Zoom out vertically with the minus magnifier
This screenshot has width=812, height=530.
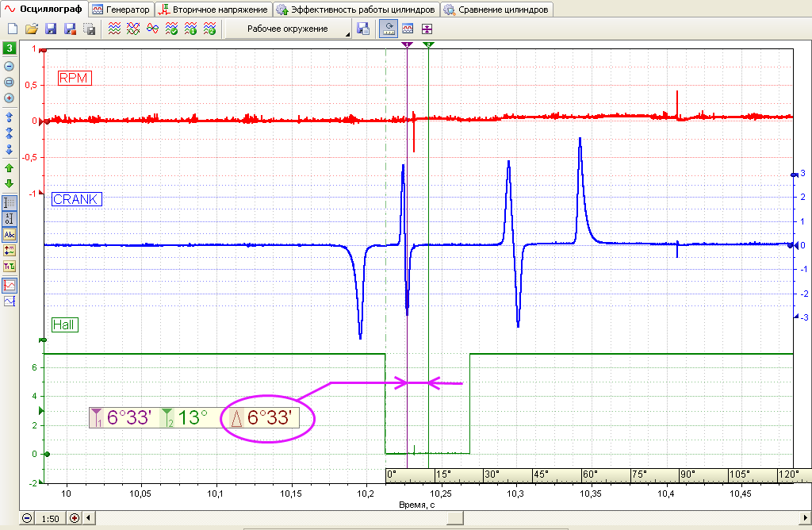(x=9, y=67)
